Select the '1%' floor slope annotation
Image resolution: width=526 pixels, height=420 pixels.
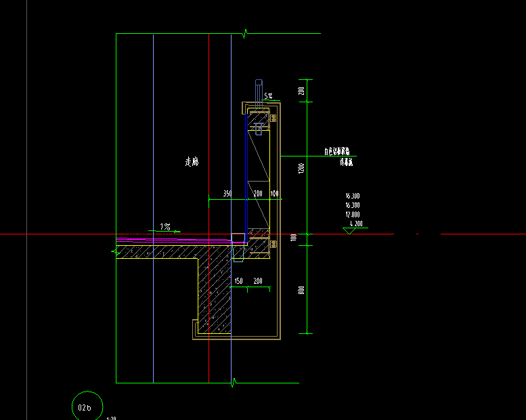[165, 227]
